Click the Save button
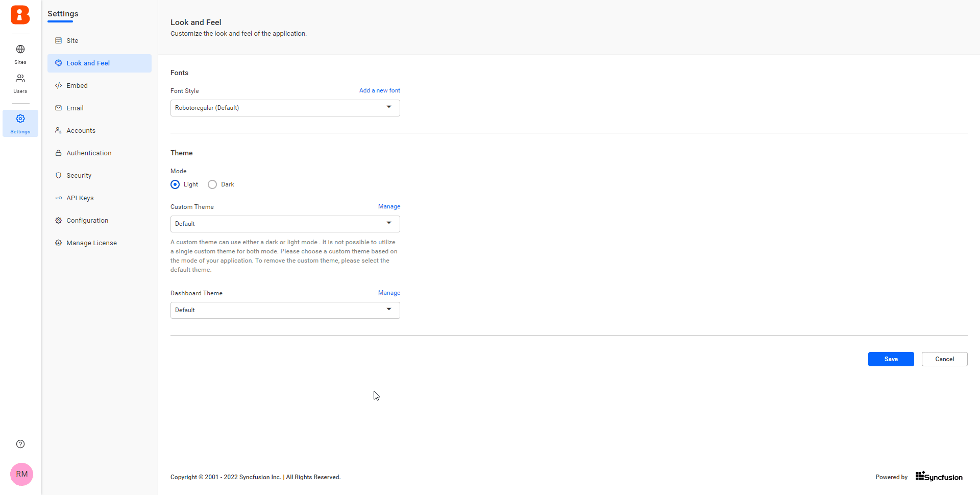Image resolution: width=980 pixels, height=495 pixels. pyautogui.click(x=891, y=359)
